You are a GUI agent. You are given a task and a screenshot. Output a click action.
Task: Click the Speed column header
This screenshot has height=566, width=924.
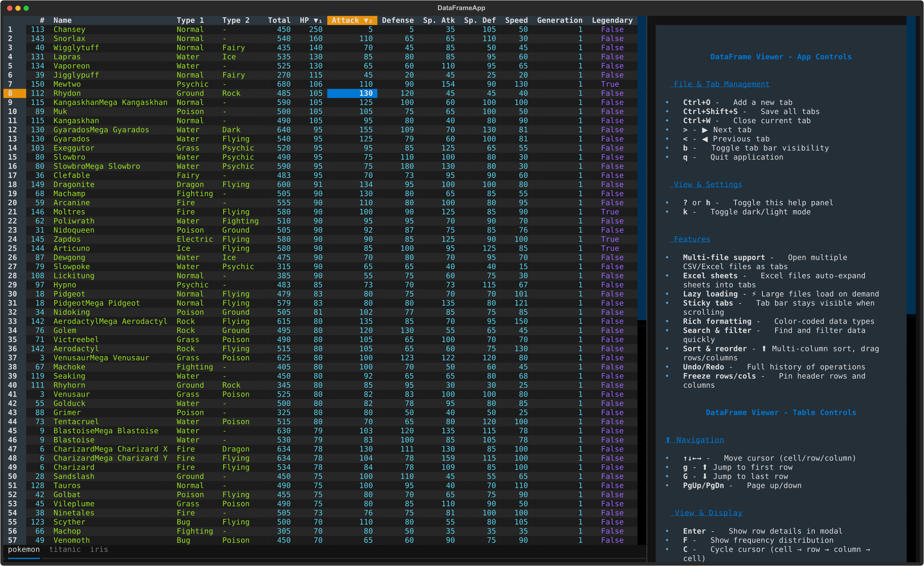(516, 20)
